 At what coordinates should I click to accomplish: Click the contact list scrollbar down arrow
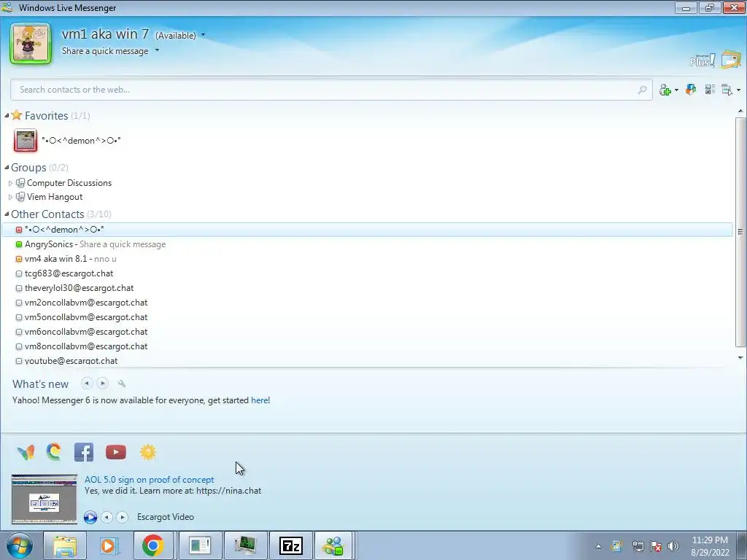coord(740,357)
